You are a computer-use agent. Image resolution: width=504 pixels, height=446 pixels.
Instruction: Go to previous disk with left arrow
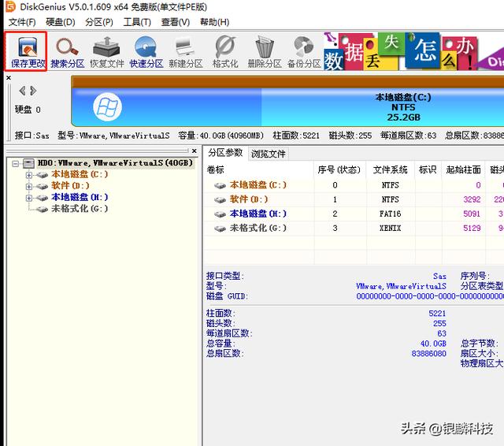pyautogui.click(x=22, y=91)
